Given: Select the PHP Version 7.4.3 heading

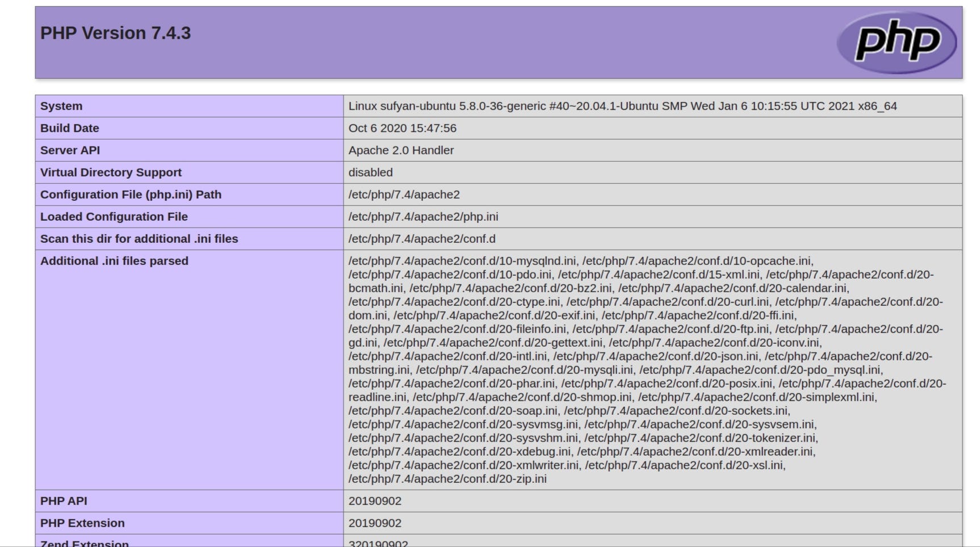Looking at the screenshot, I should (115, 33).
